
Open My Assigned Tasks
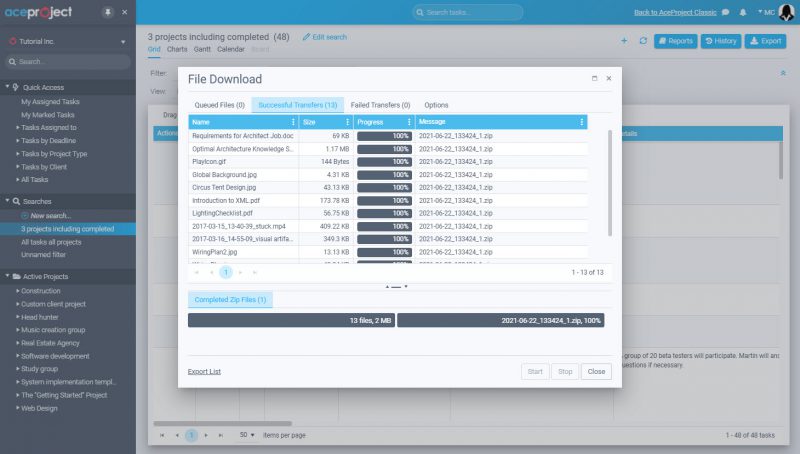(50, 102)
